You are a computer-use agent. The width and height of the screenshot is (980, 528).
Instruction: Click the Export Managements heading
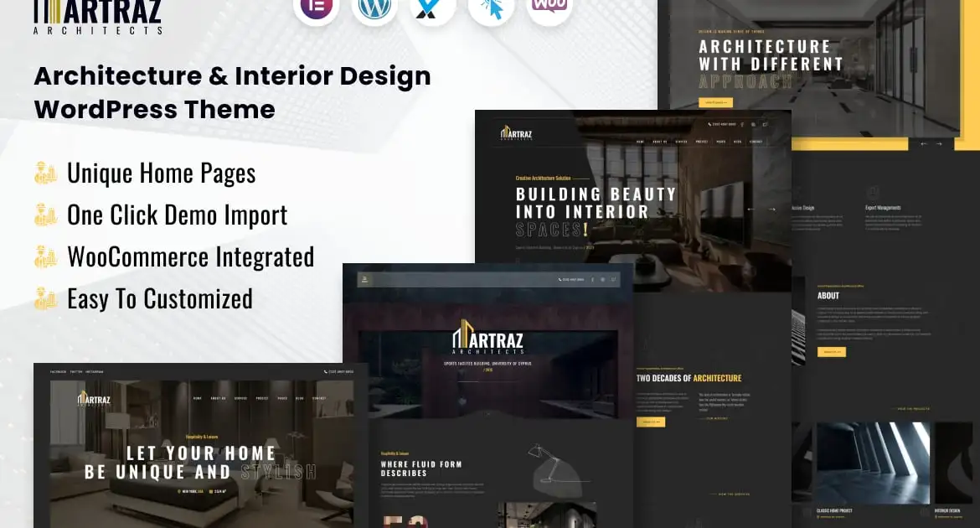pos(883,208)
